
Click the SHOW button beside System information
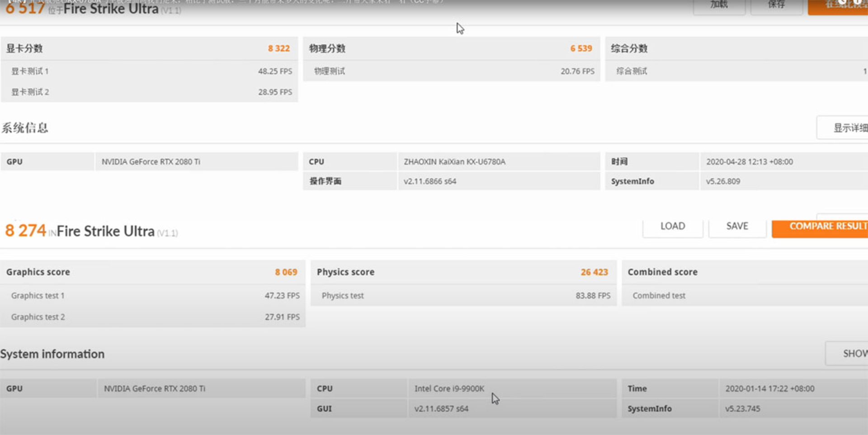click(847, 354)
